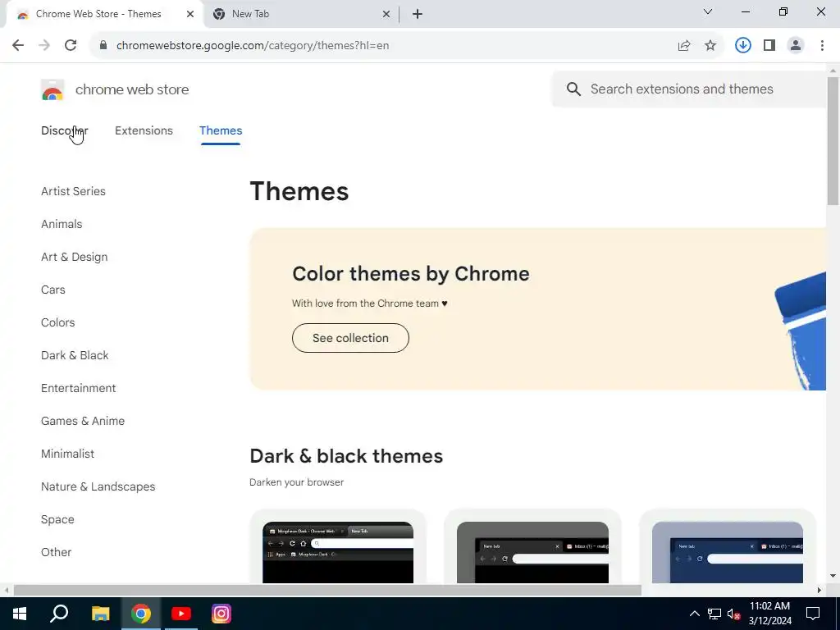Focus the Search extensions and themes field

pos(689,89)
